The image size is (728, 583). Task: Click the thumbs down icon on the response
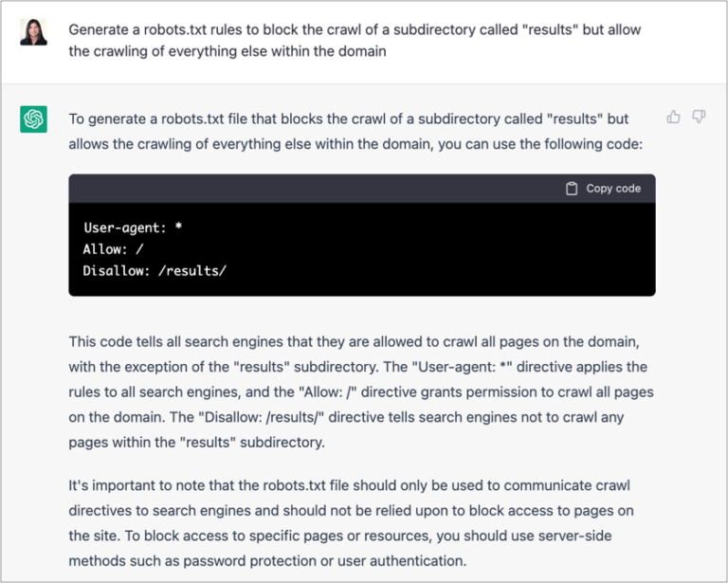click(x=699, y=117)
